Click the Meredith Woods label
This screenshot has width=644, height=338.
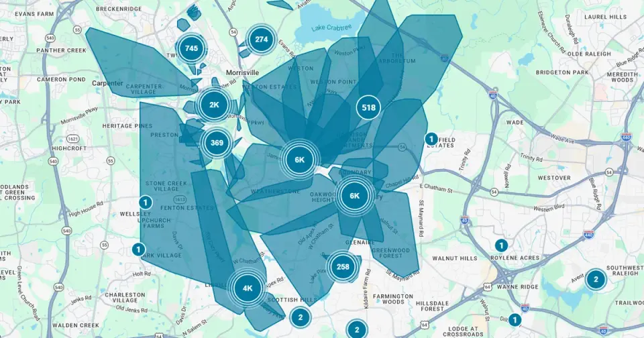pos(623,77)
